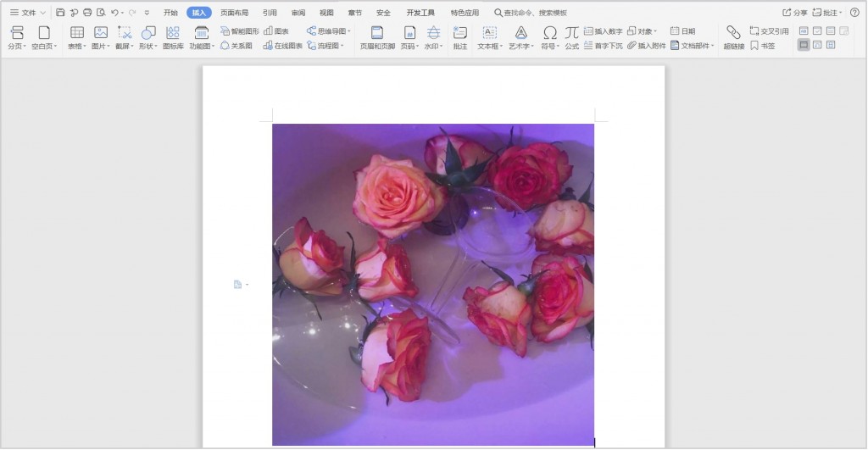Viewport: 868px width, 450px height.
Task: Open the 引用 tab
Action: (x=270, y=12)
